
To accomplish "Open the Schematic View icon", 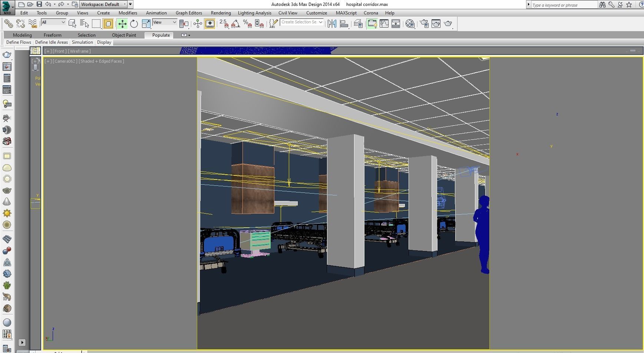I will point(396,24).
